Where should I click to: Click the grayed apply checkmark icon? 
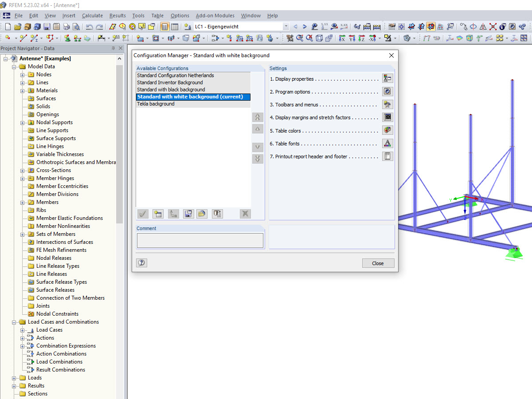(143, 214)
